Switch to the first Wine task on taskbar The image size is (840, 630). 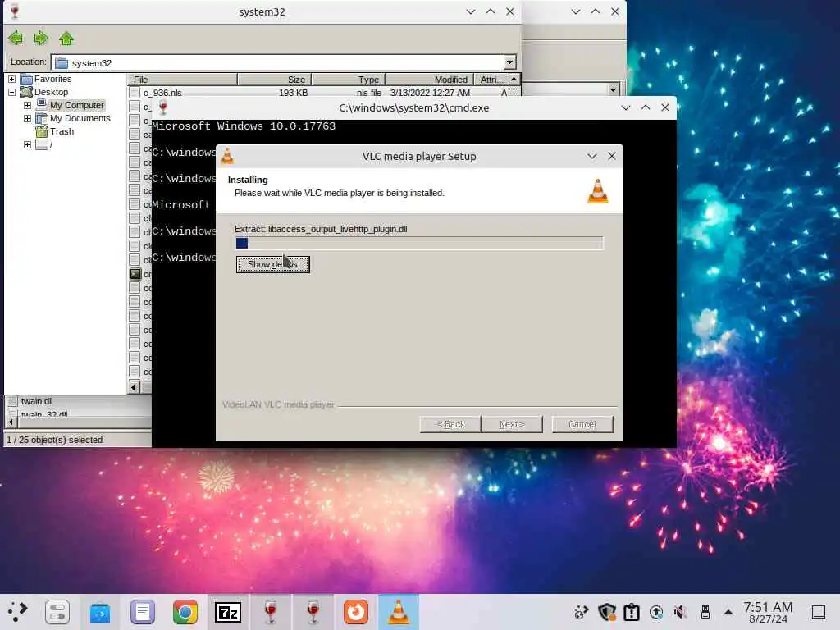point(271,612)
